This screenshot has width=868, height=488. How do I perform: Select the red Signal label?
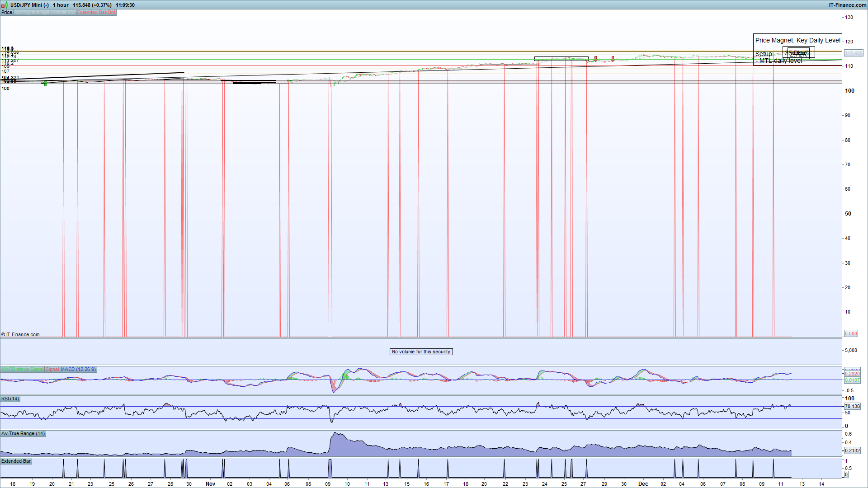coord(52,369)
